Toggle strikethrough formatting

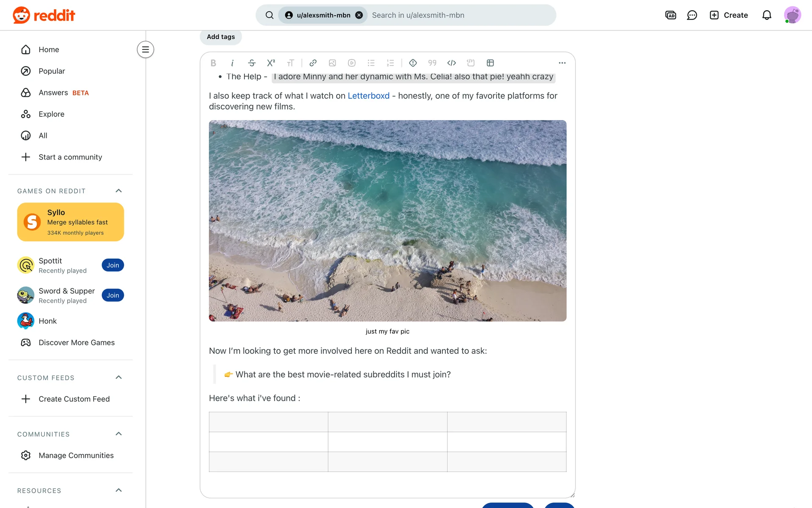pos(252,63)
